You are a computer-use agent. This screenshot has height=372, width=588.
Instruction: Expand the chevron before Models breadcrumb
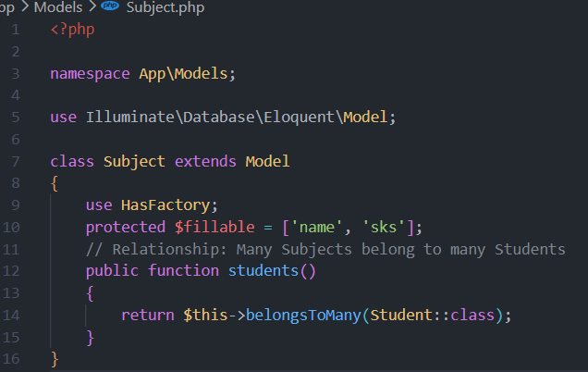[x=25, y=6]
